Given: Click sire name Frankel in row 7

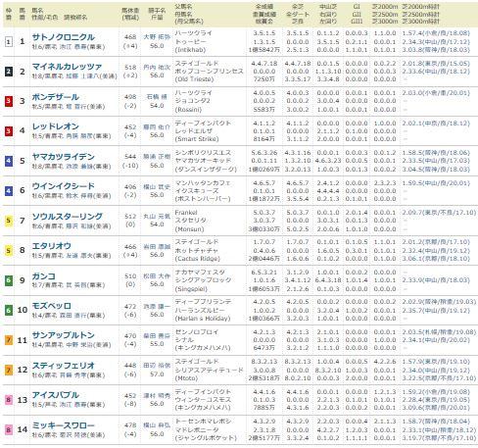Looking at the screenshot, I should [186, 213].
